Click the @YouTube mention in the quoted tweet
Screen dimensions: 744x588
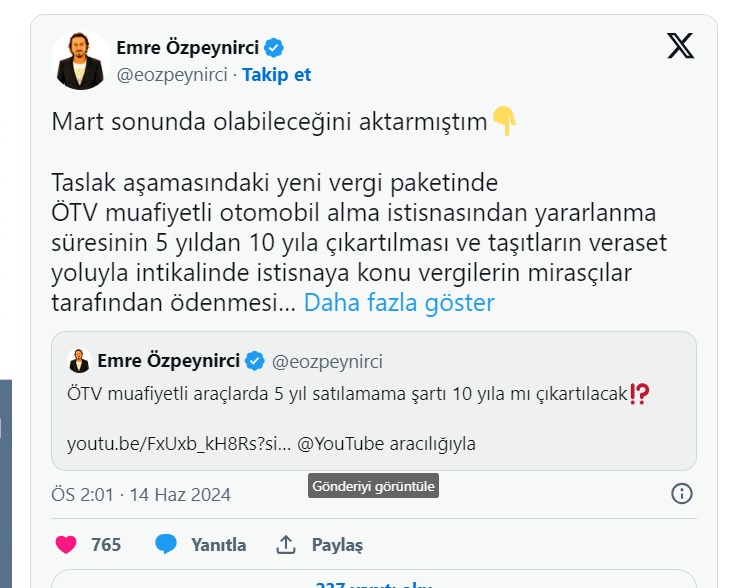[341, 443]
